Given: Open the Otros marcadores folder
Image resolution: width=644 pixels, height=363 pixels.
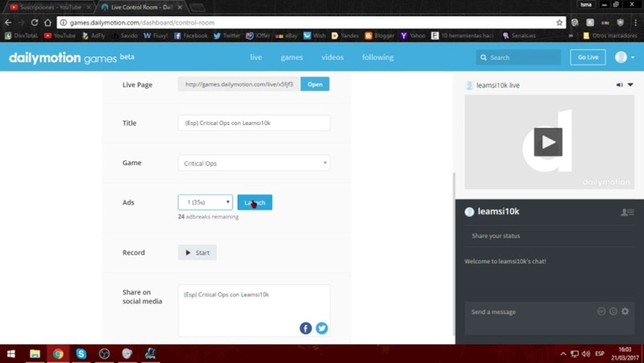Looking at the screenshot, I should (x=610, y=36).
